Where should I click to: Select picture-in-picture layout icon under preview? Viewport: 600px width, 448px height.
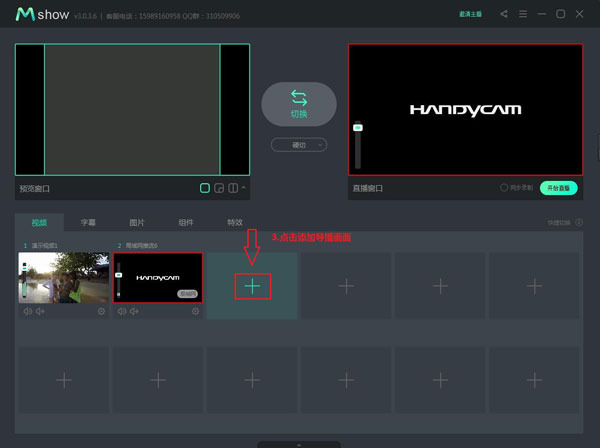[x=219, y=188]
